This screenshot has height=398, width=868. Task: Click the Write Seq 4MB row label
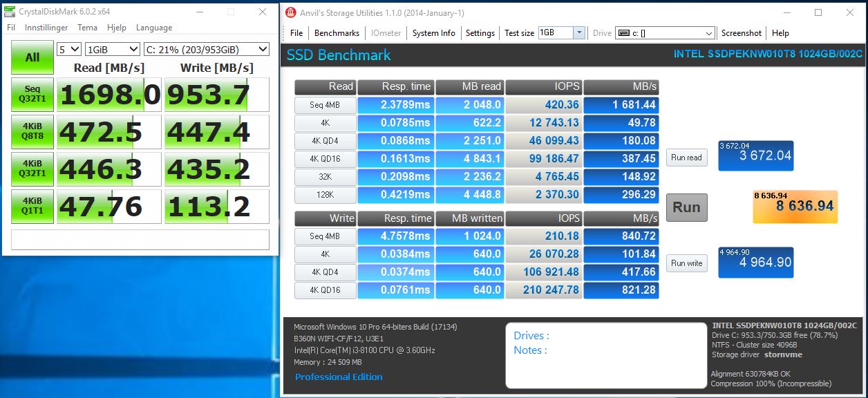click(x=325, y=236)
